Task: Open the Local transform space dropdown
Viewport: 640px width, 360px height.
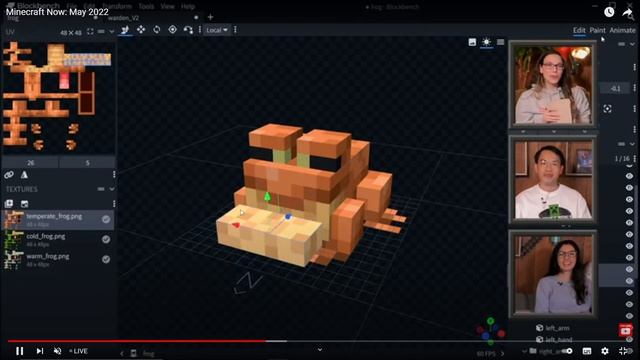Action: (x=217, y=30)
